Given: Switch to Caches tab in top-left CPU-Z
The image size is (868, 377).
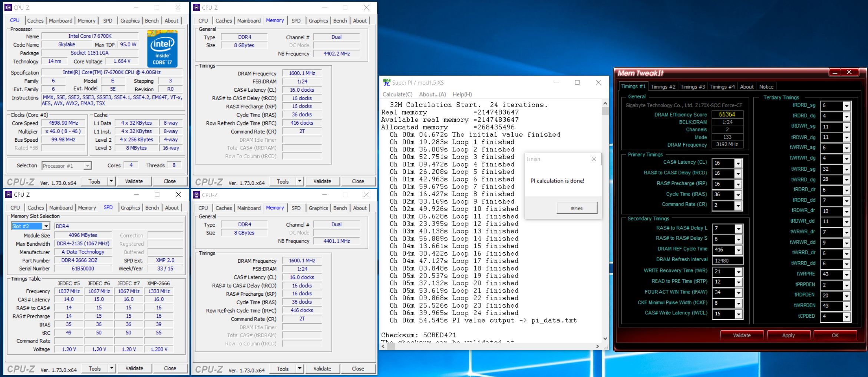Looking at the screenshot, I should pyautogui.click(x=35, y=21).
